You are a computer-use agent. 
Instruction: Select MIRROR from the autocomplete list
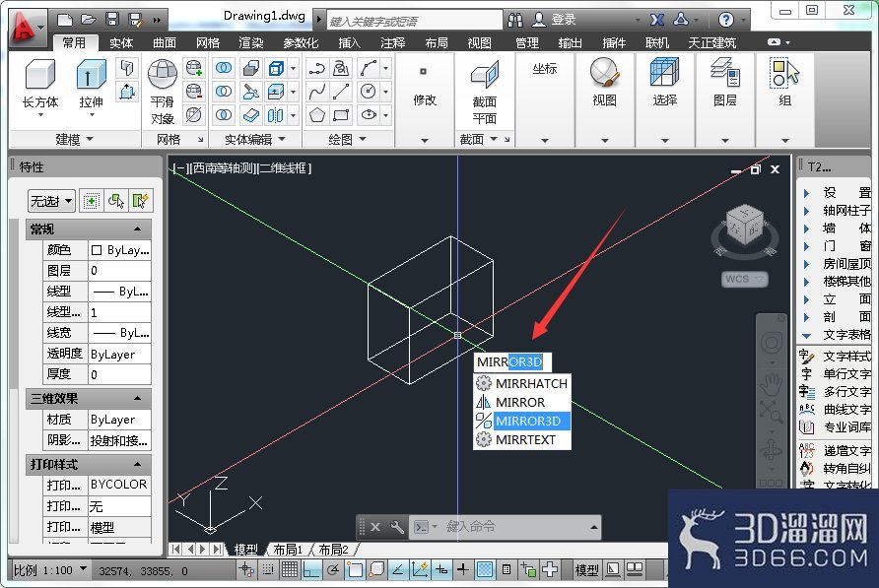point(522,403)
